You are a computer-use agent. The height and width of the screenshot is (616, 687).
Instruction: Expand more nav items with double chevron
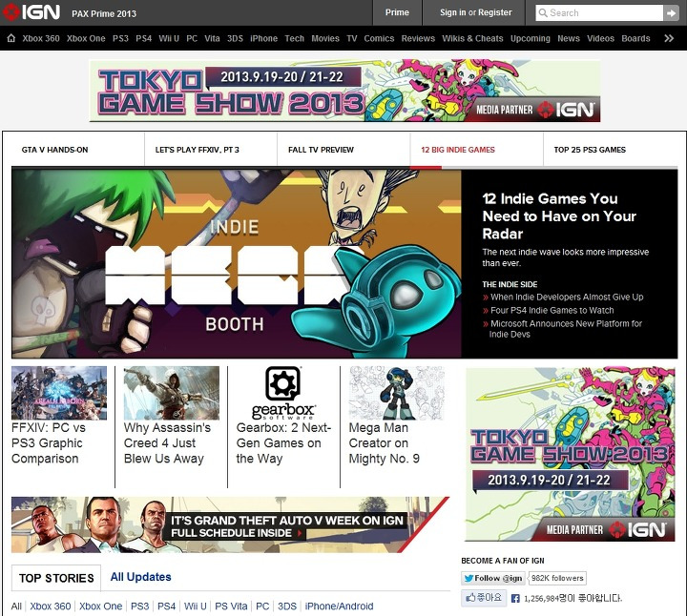[669, 38]
